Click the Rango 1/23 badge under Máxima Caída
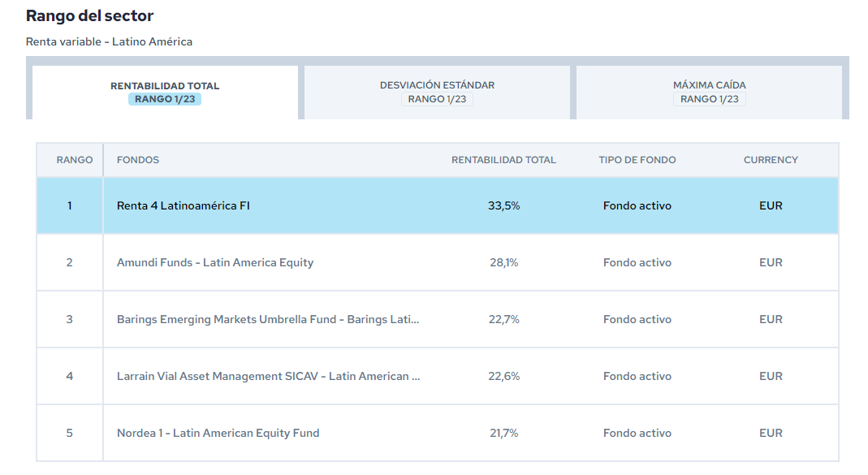The image size is (868, 475). [x=709, y=99]
